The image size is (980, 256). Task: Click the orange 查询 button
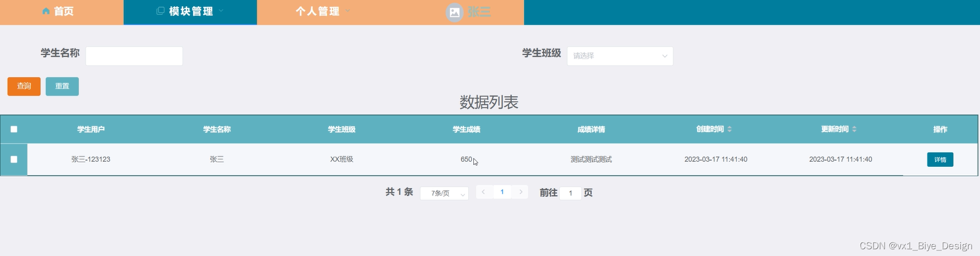point(24,87)
